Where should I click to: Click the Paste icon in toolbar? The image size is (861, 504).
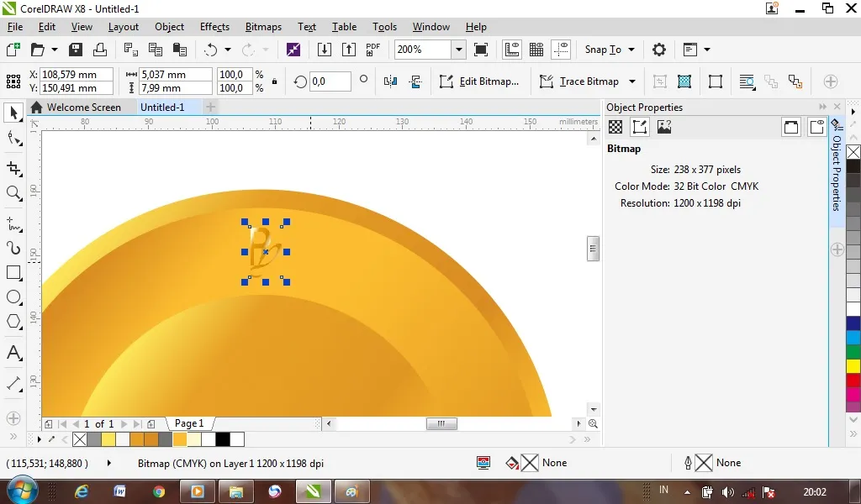coord(180,50)
